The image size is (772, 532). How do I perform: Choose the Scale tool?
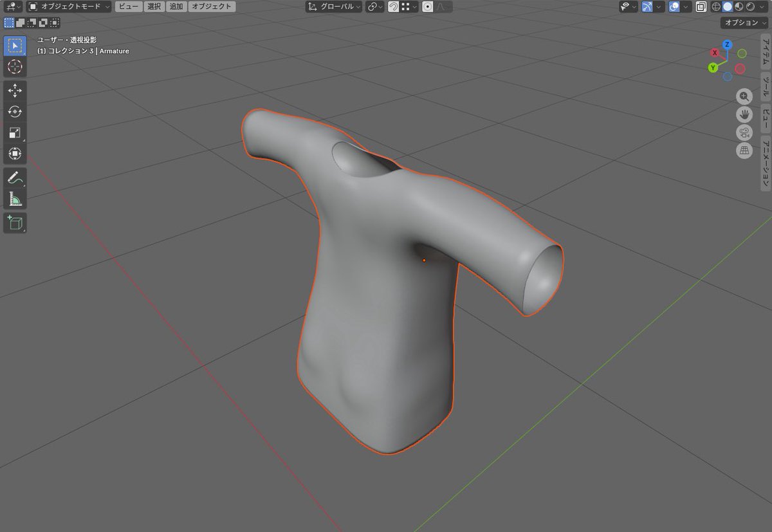click(15, 133)
